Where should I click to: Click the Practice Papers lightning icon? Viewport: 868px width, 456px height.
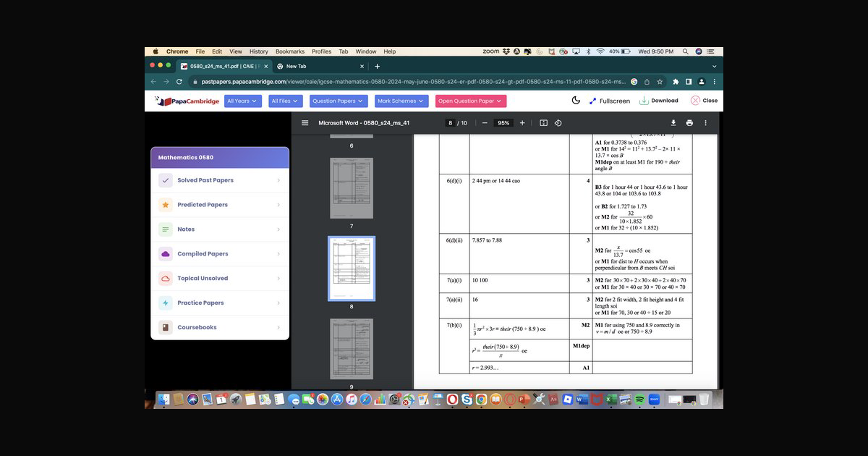[166, 303]
